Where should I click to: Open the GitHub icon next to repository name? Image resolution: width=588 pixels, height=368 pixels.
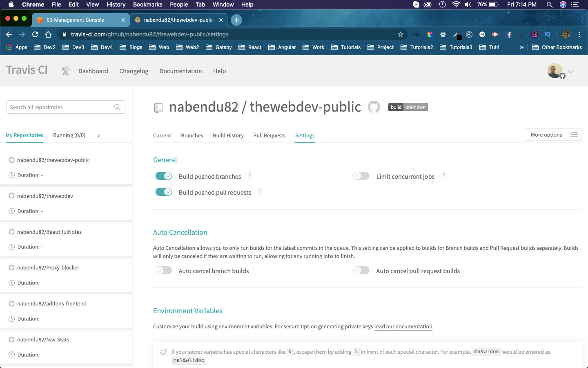click(x=374, y=107)
